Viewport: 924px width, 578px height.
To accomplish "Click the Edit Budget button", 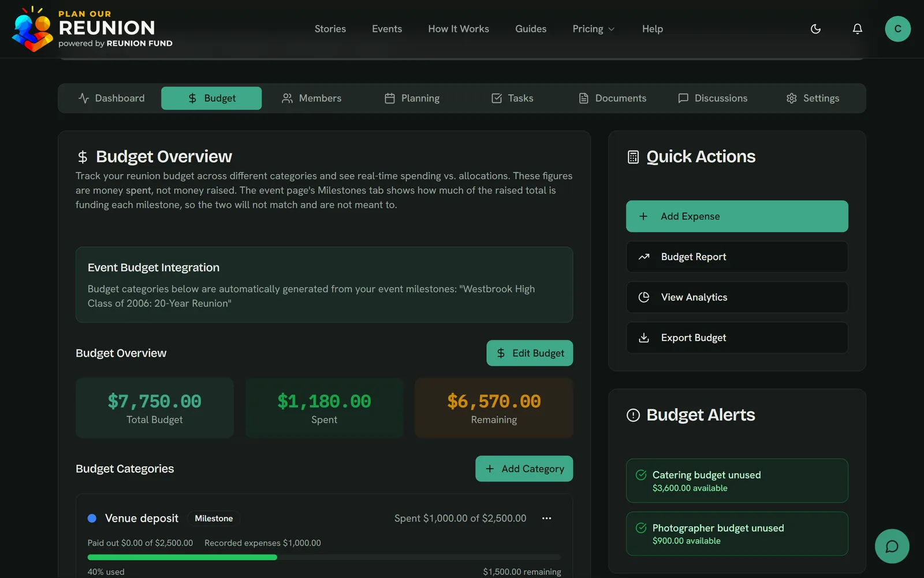I will [x=530, y=353].
